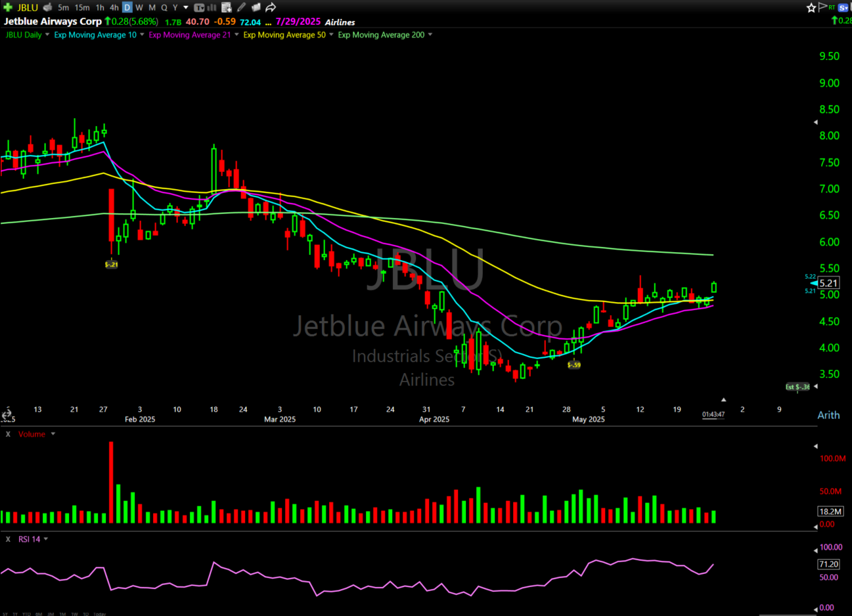Click the piggy bank icon beside JBLU
The image size is (852, 616).
(x=48, y=7)
